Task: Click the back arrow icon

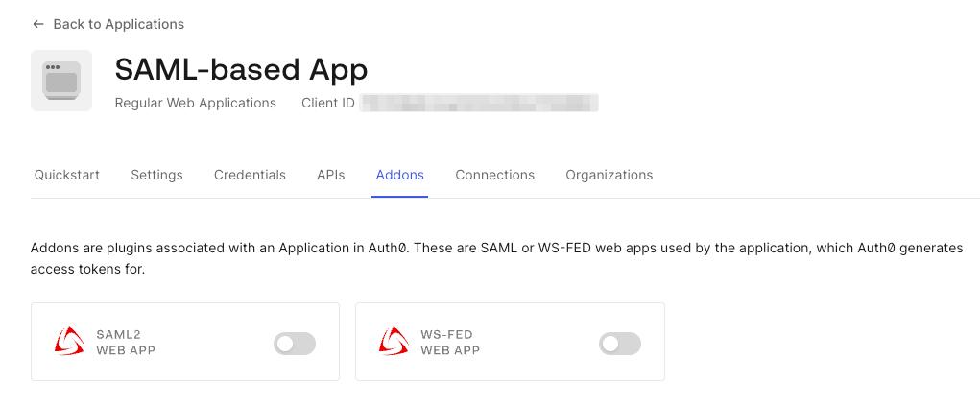Action: click(x=37, y=24)
